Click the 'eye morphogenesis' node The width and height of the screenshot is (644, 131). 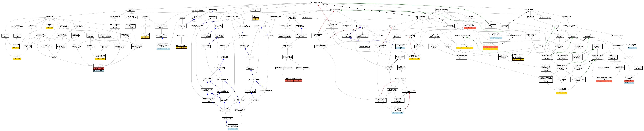point(223,80)
